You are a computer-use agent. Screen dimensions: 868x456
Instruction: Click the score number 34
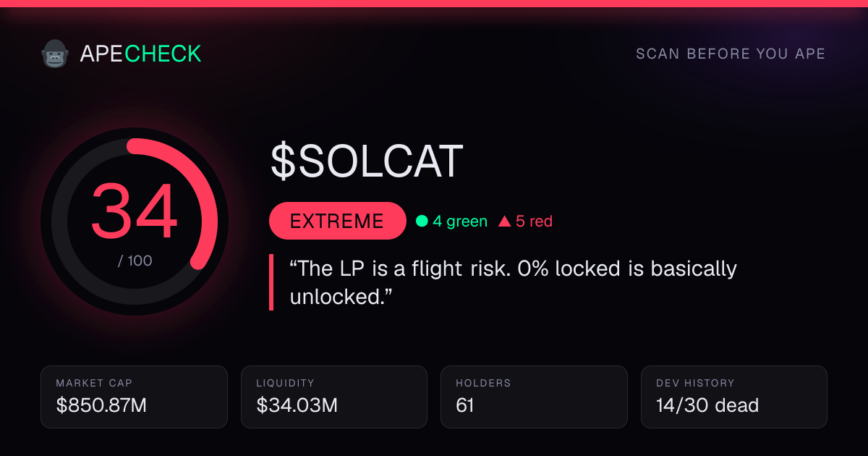tap(135, 211)
